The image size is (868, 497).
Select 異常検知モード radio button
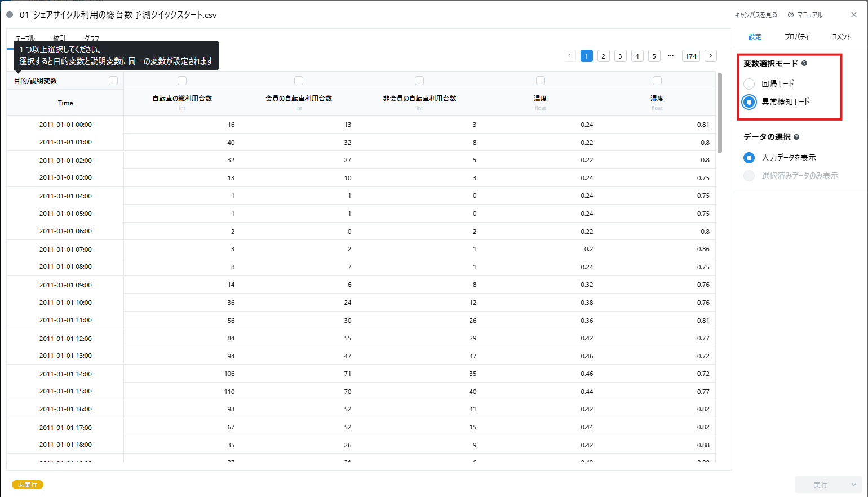749,102
